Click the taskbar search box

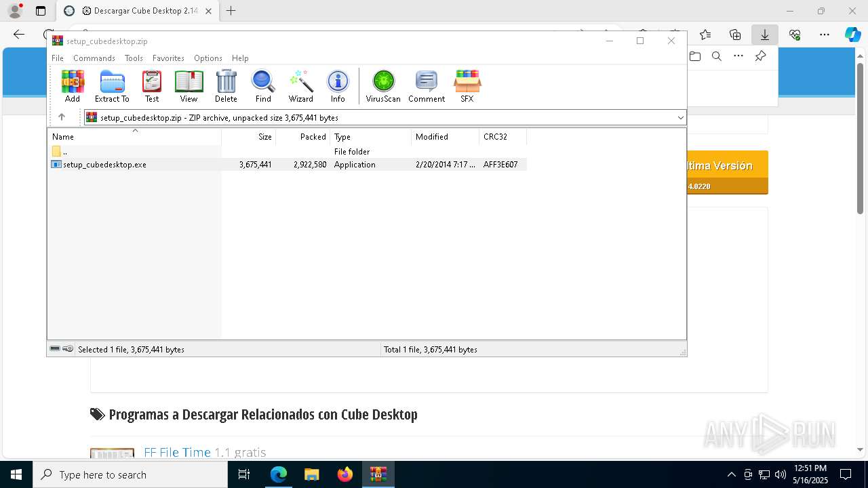(x=130, y=474)
